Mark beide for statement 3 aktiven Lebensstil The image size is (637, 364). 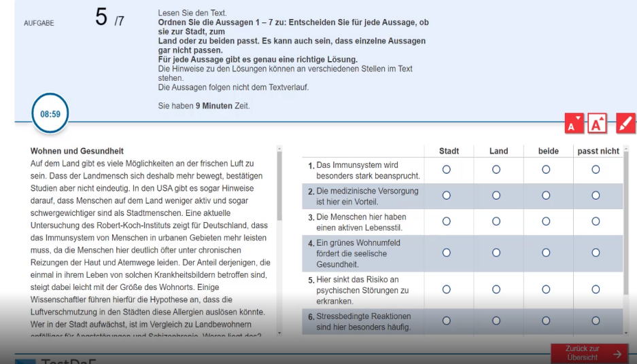tap(546, 221)
